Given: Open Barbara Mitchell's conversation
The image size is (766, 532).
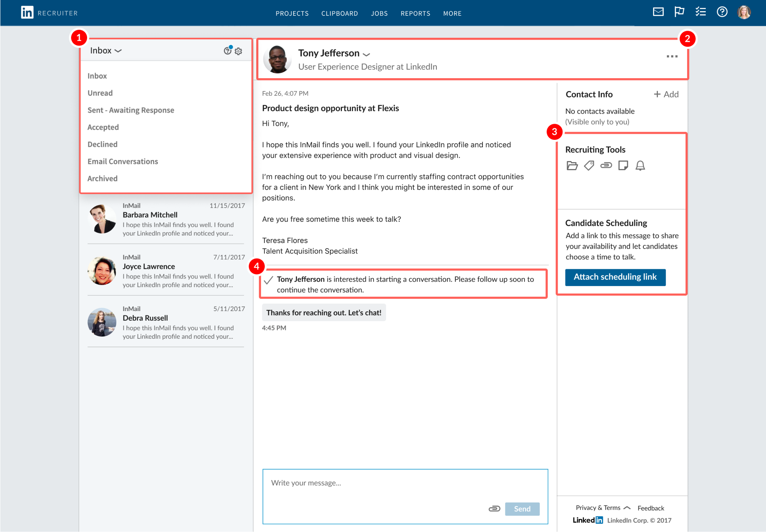Looking at the screenshot, I should (166, 219).
